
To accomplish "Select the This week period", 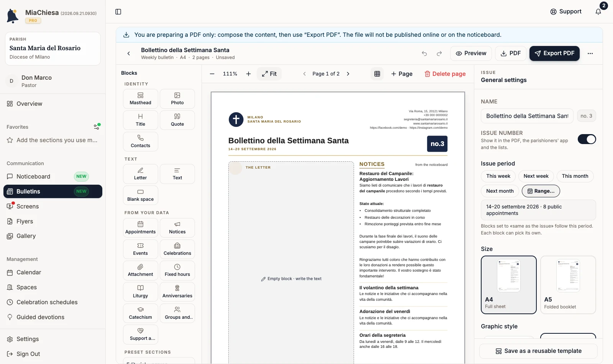I will click(498, 176).
